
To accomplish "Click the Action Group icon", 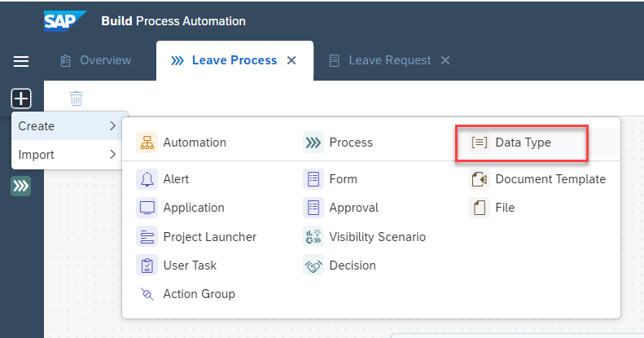I will (147, 294).
